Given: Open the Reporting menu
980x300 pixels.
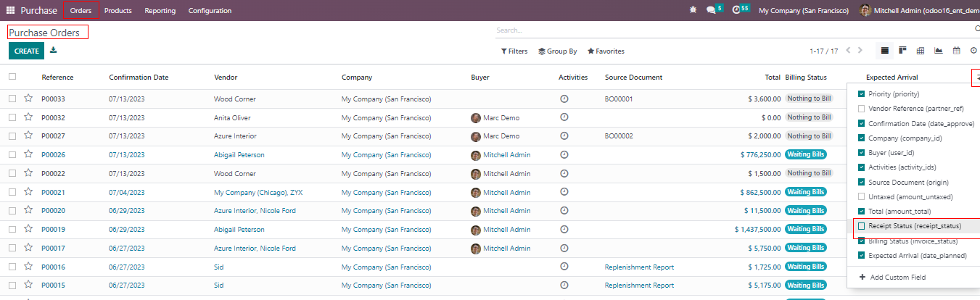Looking at the screenshot, I should (160, 11).
